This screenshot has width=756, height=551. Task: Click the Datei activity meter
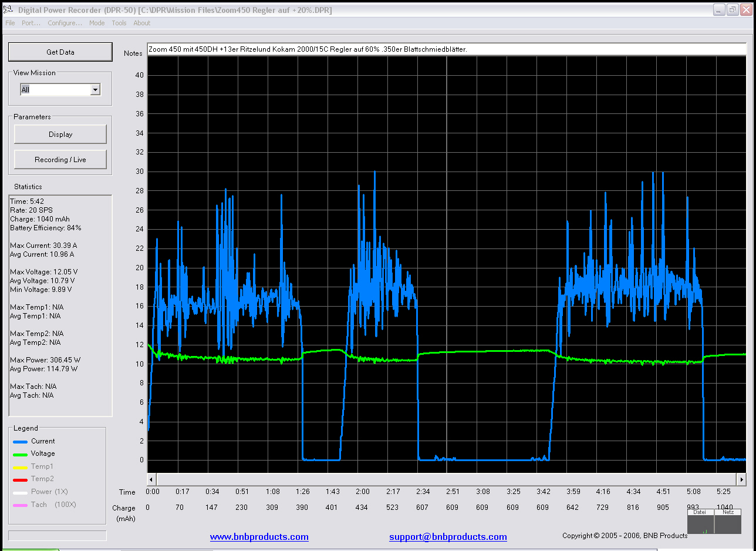(x=700, y=522)
